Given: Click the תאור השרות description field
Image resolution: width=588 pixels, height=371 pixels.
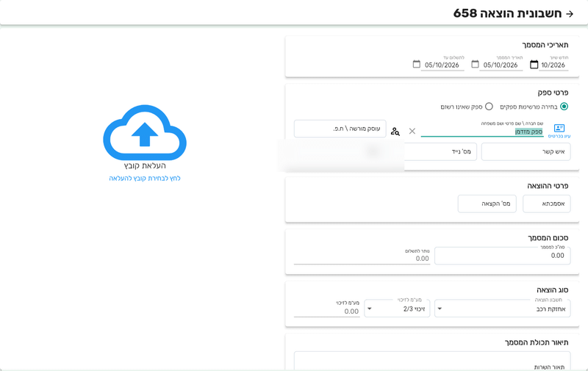Looking at the screenshot, I should point(432,361).
